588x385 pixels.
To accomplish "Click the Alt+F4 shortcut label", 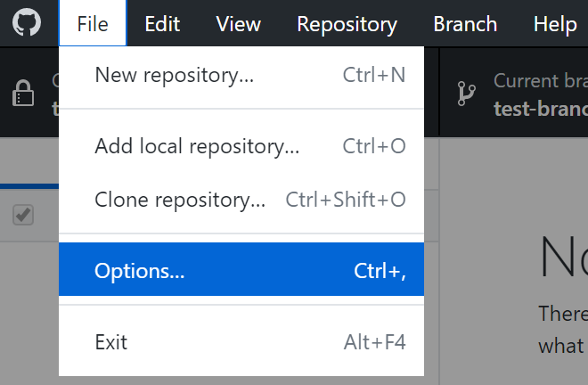I will (x=374, y=342).
